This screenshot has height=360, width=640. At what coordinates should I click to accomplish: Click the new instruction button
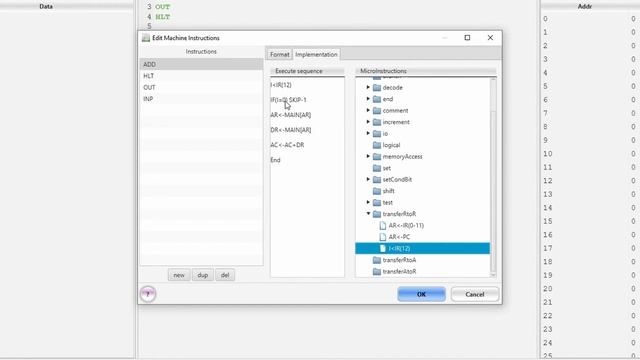[179, 275]
